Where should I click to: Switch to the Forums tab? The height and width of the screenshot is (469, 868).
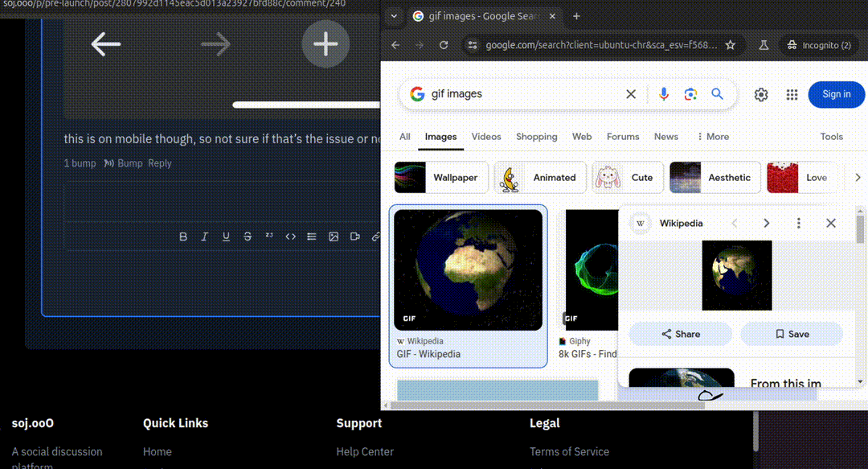pyautogui.click(x=623, y=137)
